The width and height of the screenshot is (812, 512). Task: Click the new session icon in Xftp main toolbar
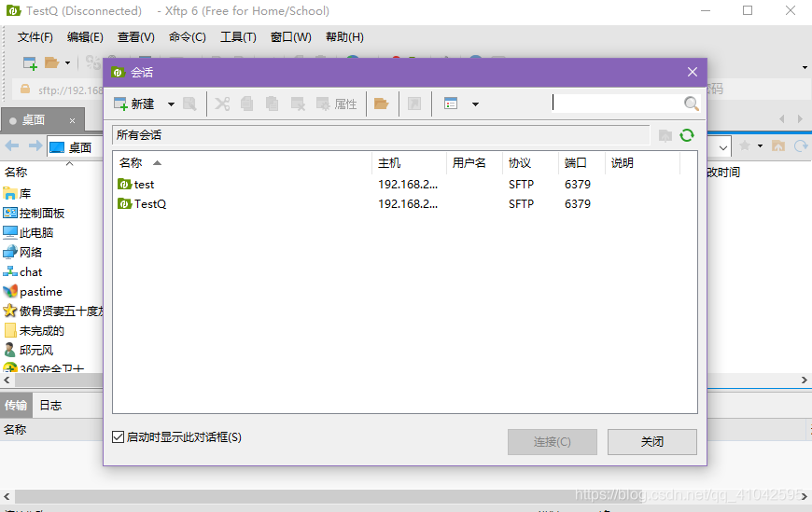coord(30,63)
